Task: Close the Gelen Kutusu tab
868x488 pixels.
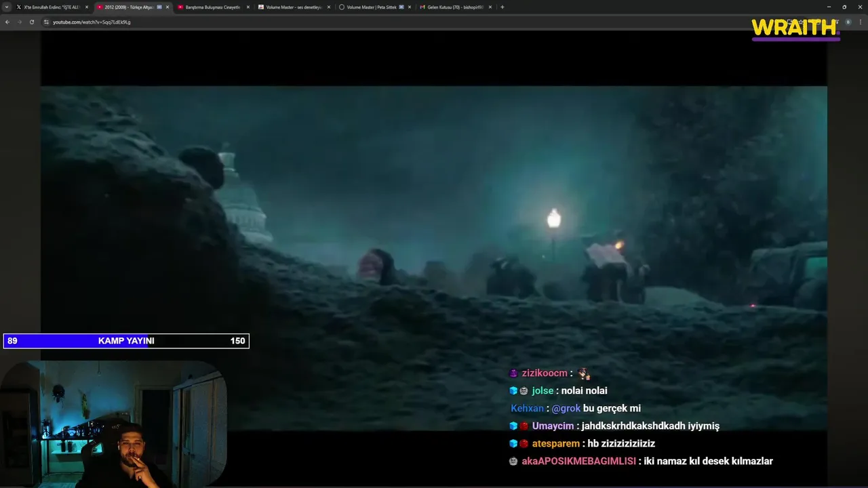Action: coord(490,7)
